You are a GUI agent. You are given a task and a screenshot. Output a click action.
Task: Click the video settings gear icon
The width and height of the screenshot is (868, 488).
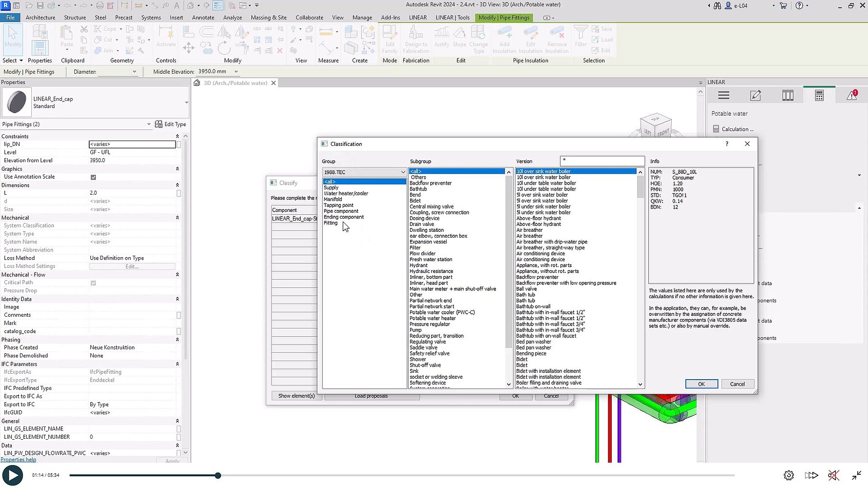pyautogui.click(x=789, y=475)
